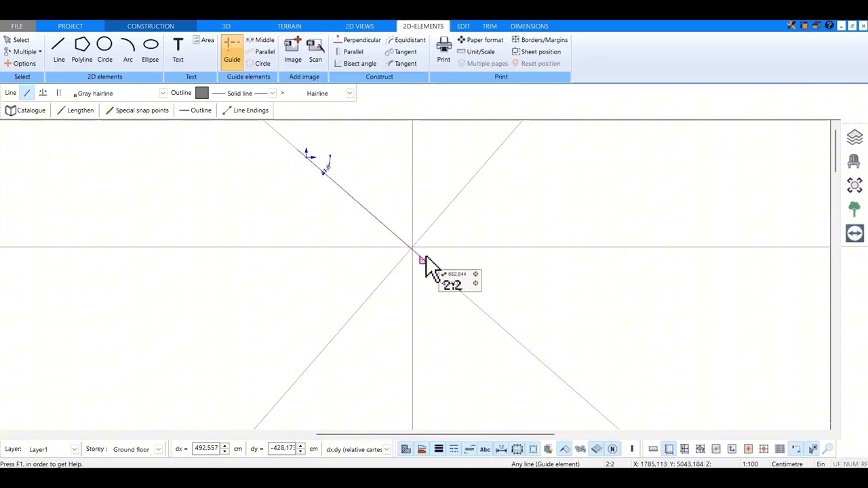
Task: Toggle the dimension display icon in bottom bar
Action: (501, 449)
